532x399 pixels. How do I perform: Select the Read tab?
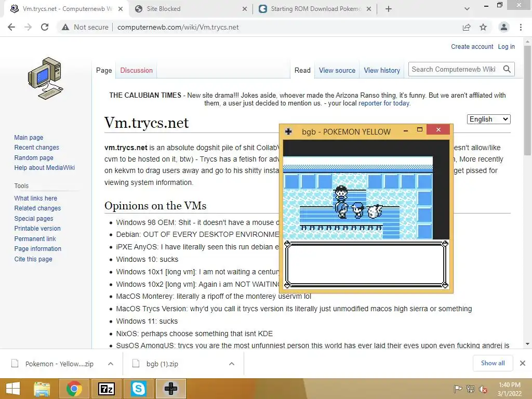tap(302, 70)
